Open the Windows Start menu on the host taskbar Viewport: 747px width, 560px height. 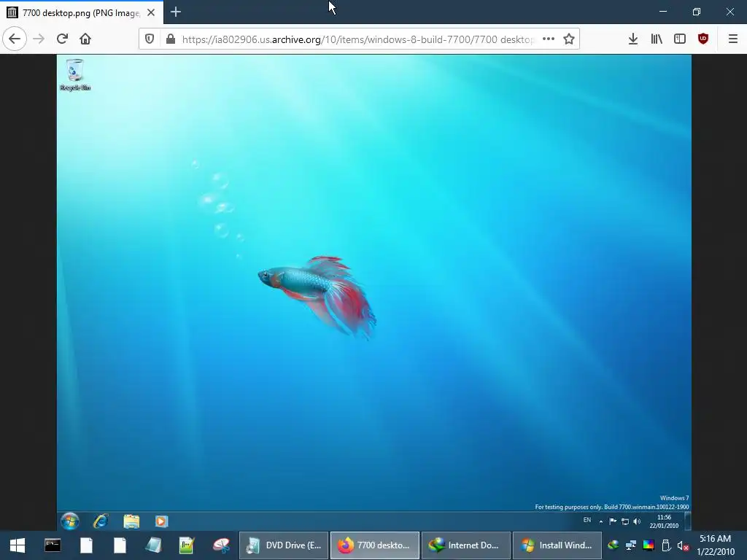18,545
